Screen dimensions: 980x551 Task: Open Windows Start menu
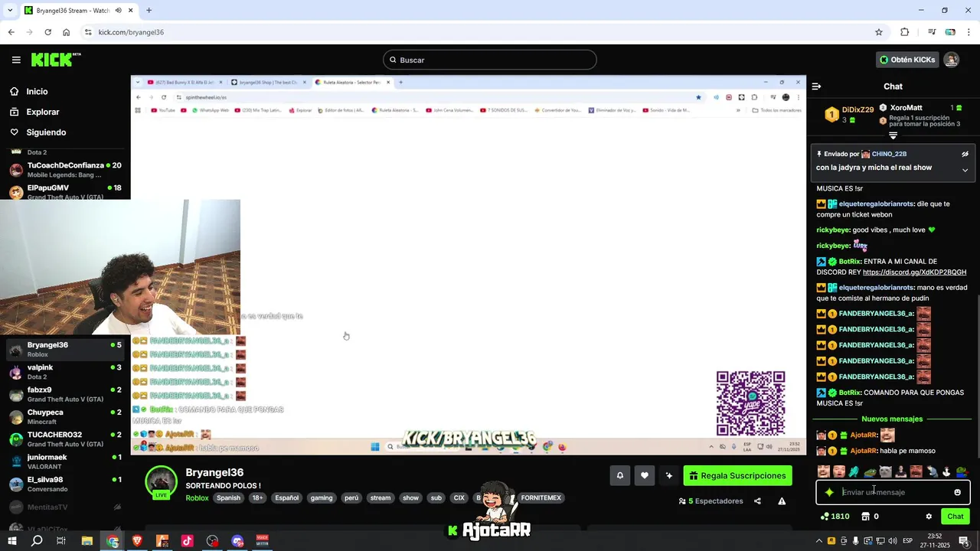click(12, 541)
